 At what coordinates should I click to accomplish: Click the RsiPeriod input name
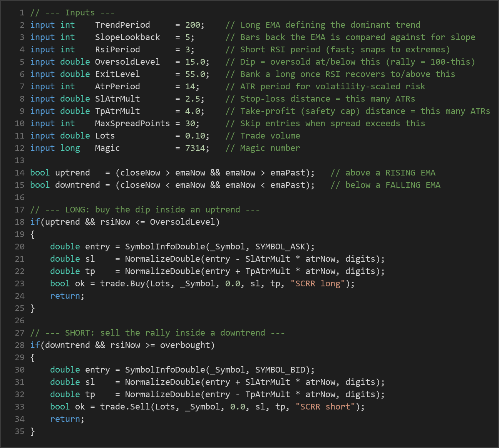pos(117,50)
